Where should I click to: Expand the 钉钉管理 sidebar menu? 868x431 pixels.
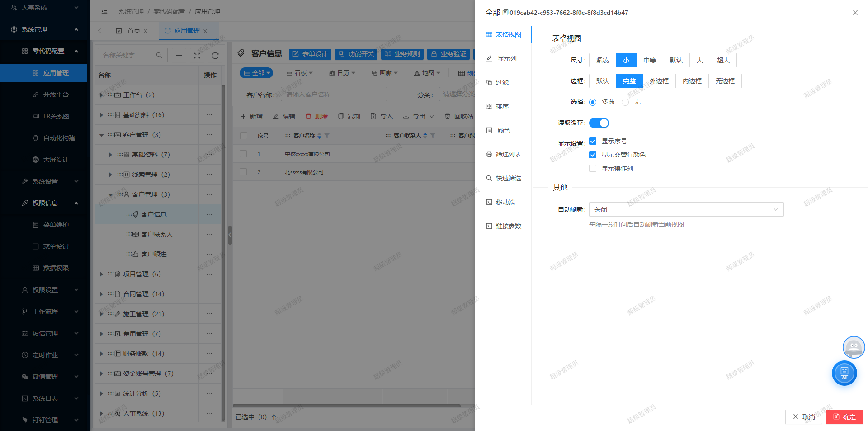[43, 420]
